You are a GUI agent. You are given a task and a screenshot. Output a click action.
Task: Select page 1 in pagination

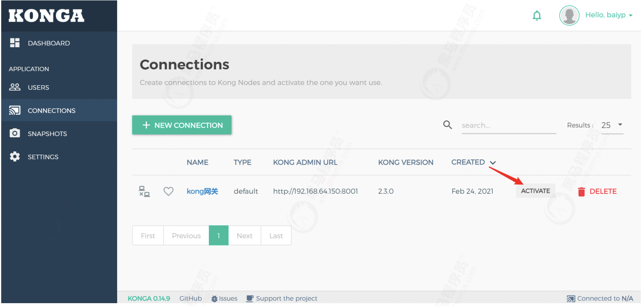pyautogui.click(x=219, y=235)
